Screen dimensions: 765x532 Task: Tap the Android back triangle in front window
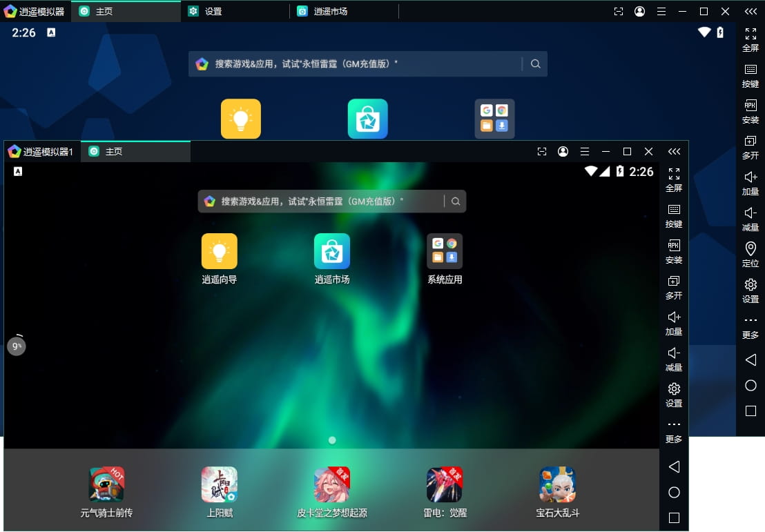[x=674, y=466]
